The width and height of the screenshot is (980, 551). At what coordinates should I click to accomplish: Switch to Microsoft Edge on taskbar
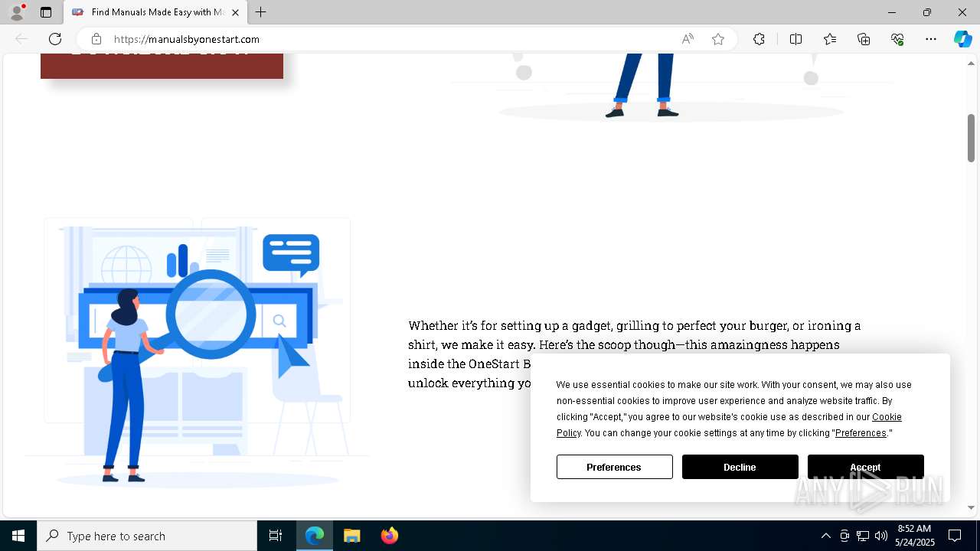pos(315,536)
